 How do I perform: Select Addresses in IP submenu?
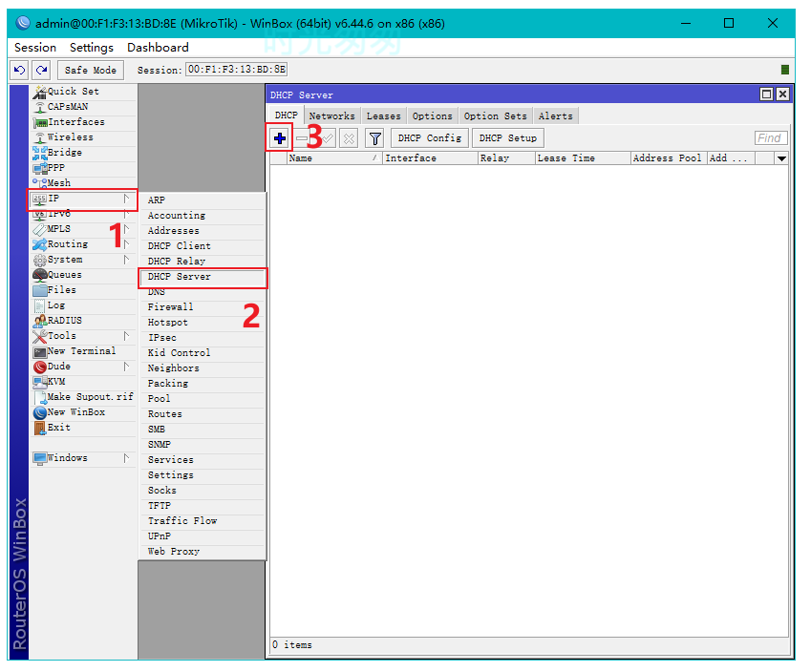click(x=203, y=231)
